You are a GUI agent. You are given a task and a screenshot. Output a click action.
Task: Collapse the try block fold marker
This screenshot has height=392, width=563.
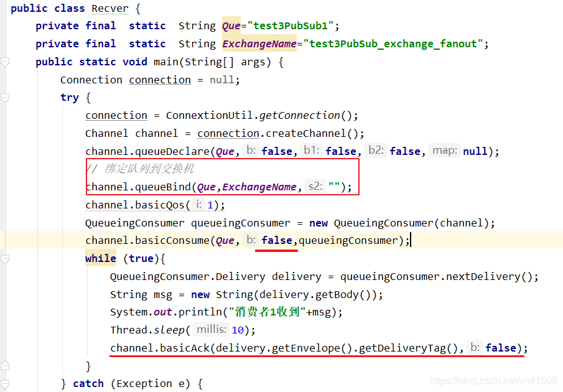click(5, 98)
